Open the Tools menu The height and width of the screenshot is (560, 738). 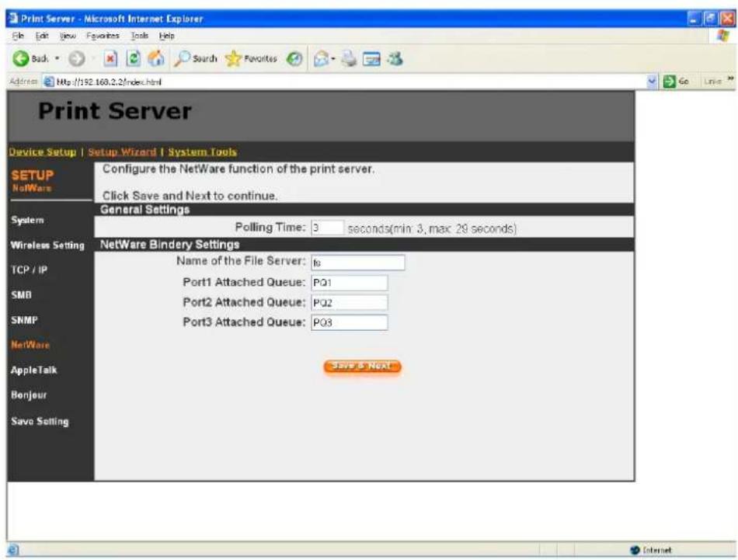[x=139, y=36]
